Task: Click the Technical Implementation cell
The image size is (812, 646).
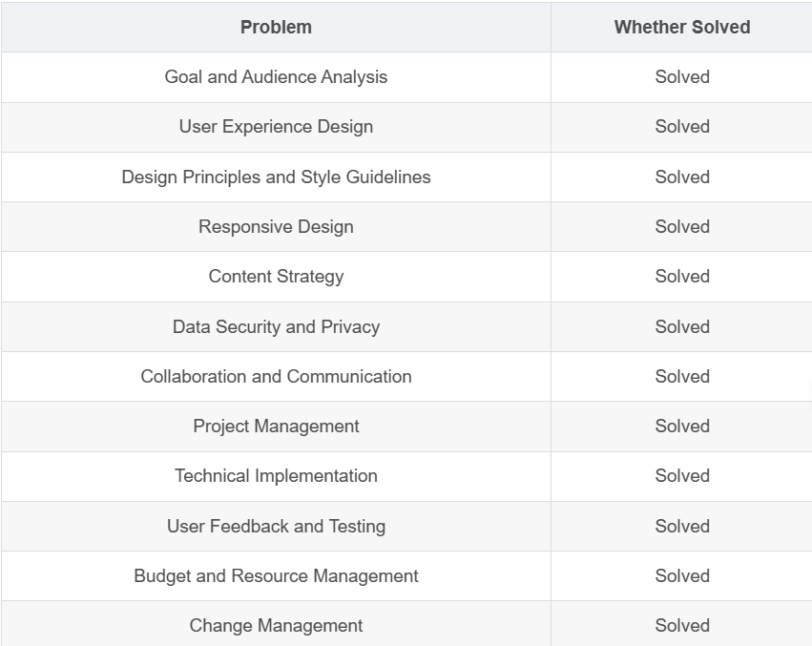Action: 276,476
